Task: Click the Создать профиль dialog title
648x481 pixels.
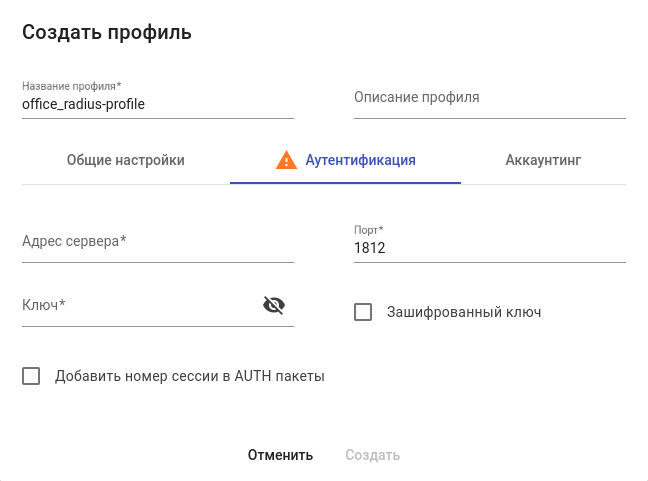Action: (107, 33)
